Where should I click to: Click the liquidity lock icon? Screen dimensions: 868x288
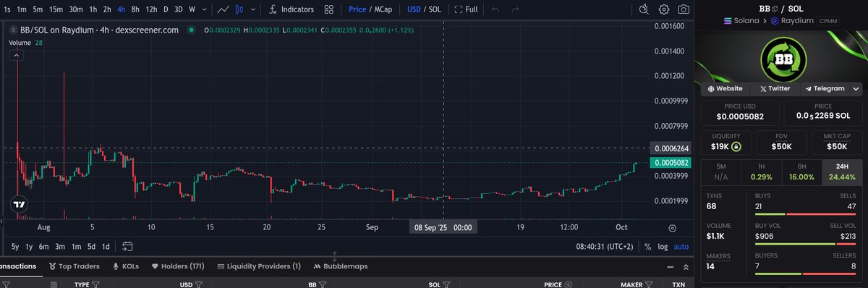click(736, 146)
